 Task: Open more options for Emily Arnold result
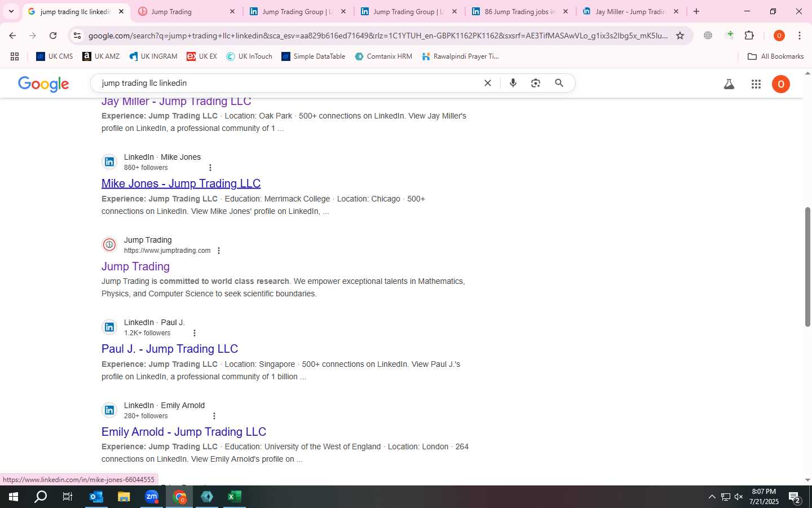pos(214,416)
